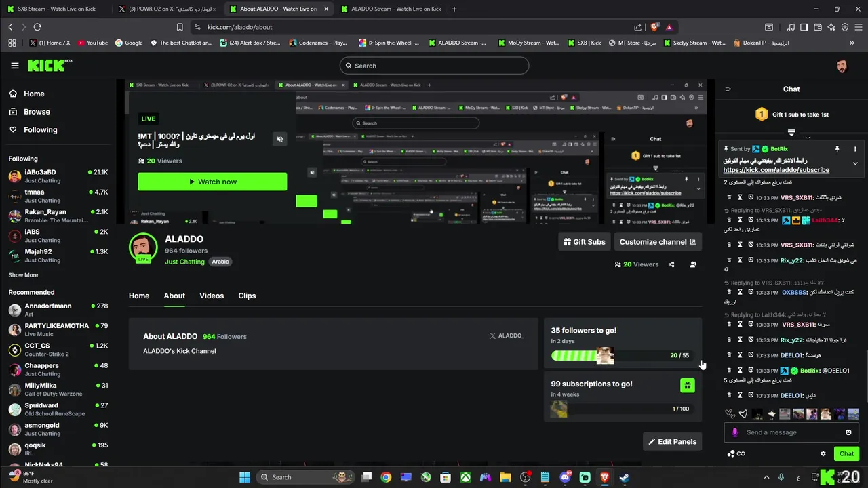Unmute the stream preview player
The image size is (868, 488).
[279, 139]
